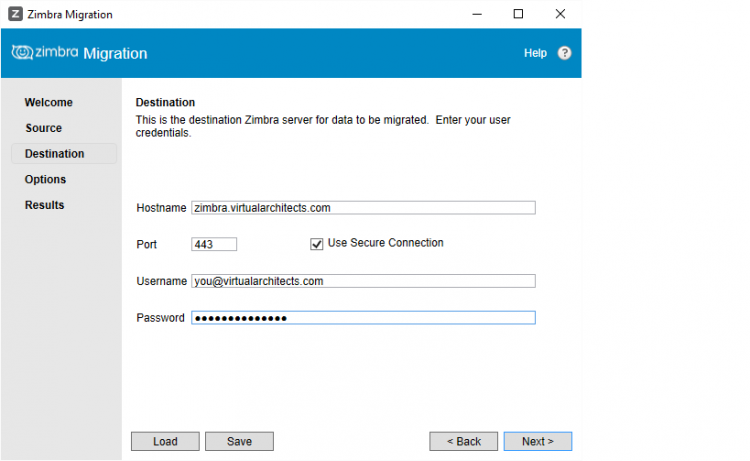
Task: Click the Next button
Action: (538, 441)
